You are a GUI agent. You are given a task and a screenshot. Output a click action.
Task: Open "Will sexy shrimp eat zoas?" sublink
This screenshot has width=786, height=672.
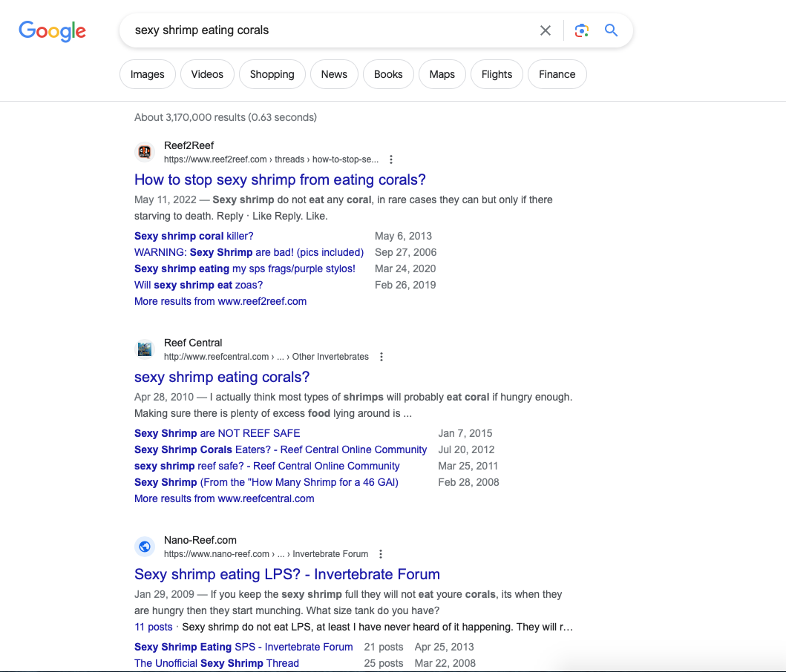pyautogui.click(x=198, y=285)
